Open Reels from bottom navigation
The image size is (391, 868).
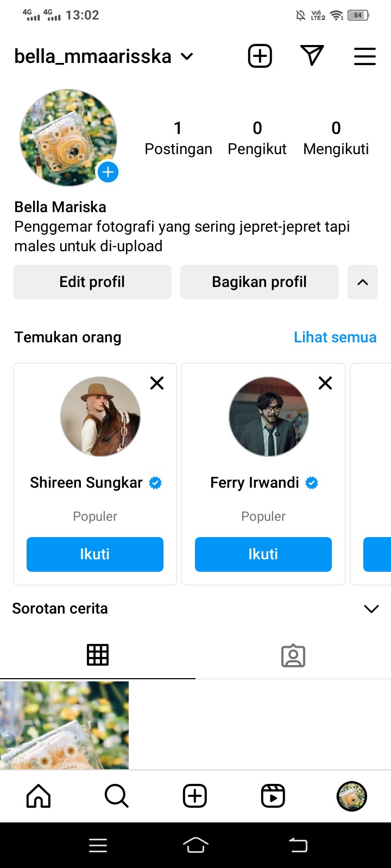(273, 796)
